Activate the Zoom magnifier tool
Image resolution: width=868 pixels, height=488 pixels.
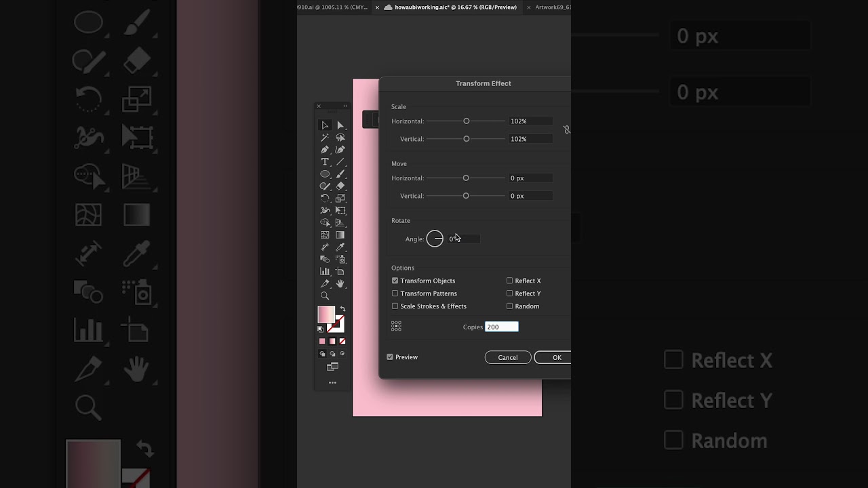coord(325,296)
